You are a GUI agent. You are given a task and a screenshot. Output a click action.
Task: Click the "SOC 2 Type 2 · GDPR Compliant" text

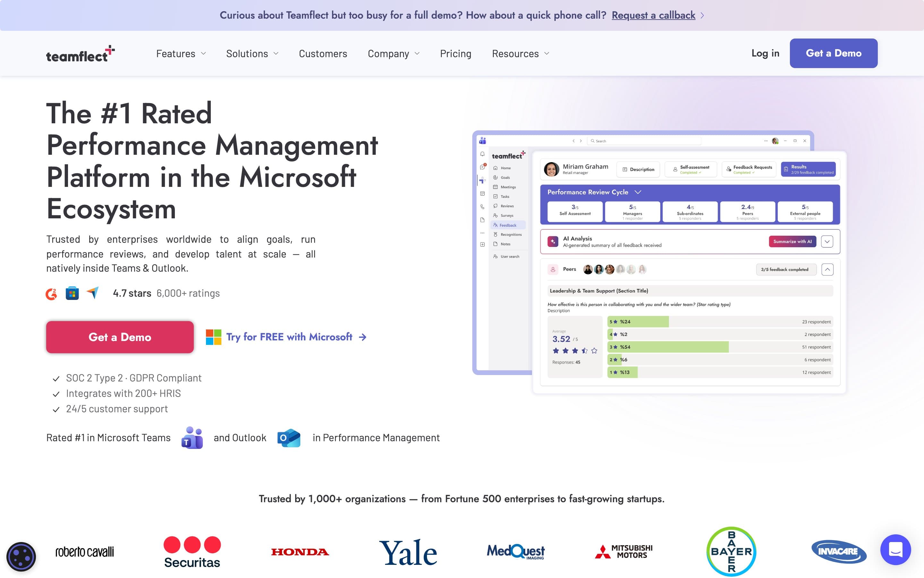134,378
